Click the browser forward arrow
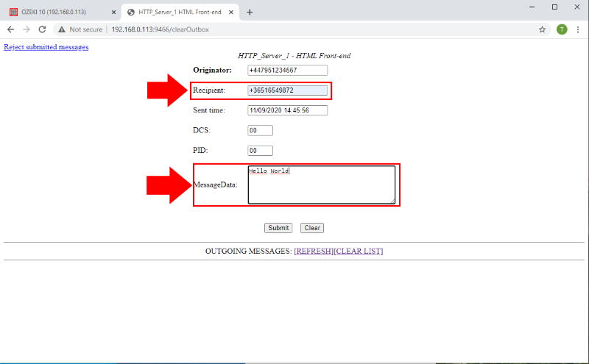Viewport: 589px width, 364px height. pyautogui.click(x=27, y=29)
